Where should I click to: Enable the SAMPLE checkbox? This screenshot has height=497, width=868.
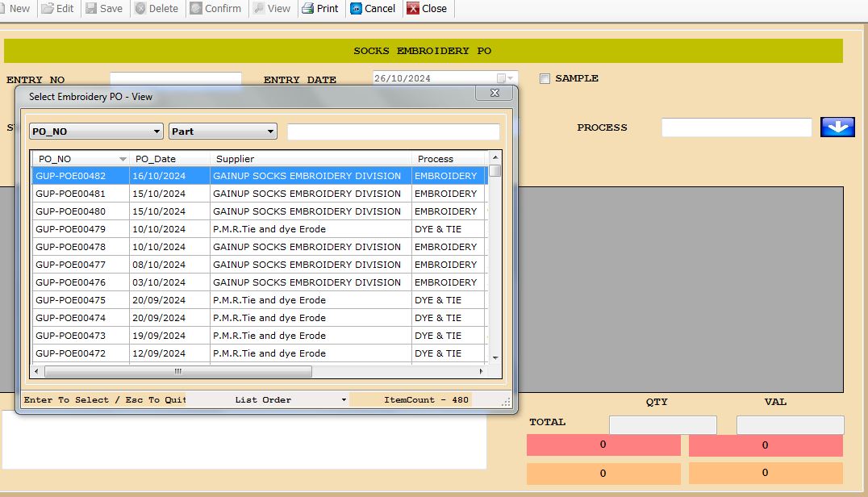tap(545, 79)
